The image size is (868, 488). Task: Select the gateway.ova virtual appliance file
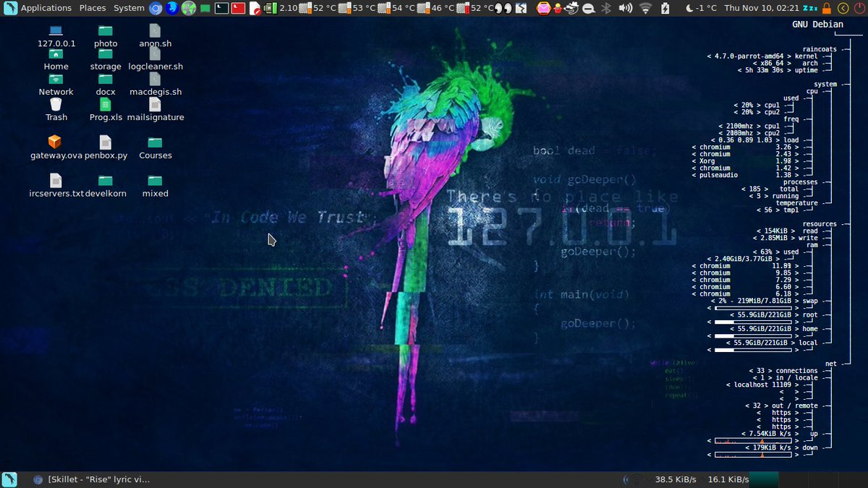point(56,148)
